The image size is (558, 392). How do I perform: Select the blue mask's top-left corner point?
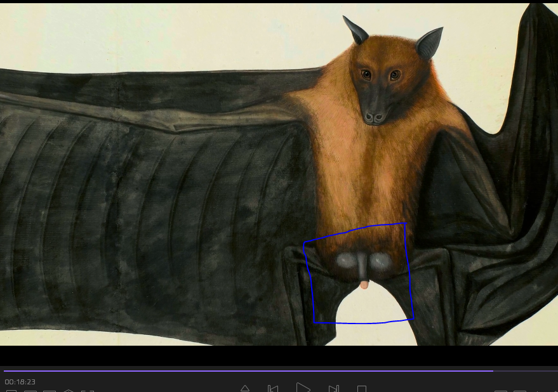click(x=304, y=242)
